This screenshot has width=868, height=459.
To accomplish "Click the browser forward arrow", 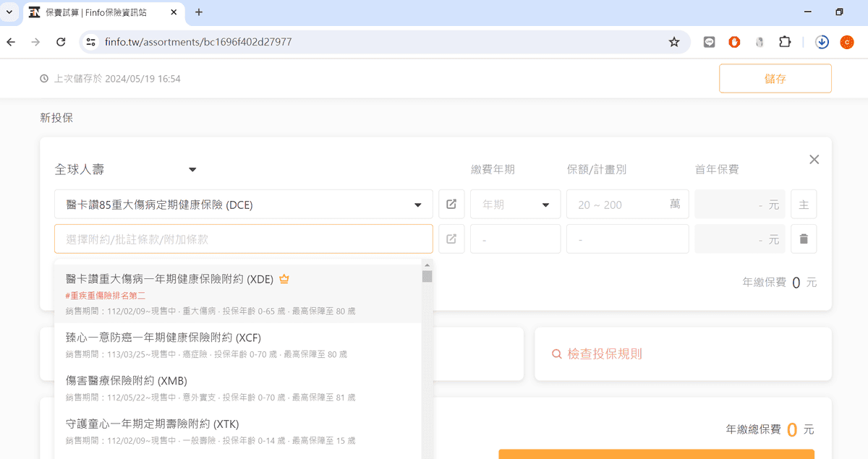I will tap(35, 42).
